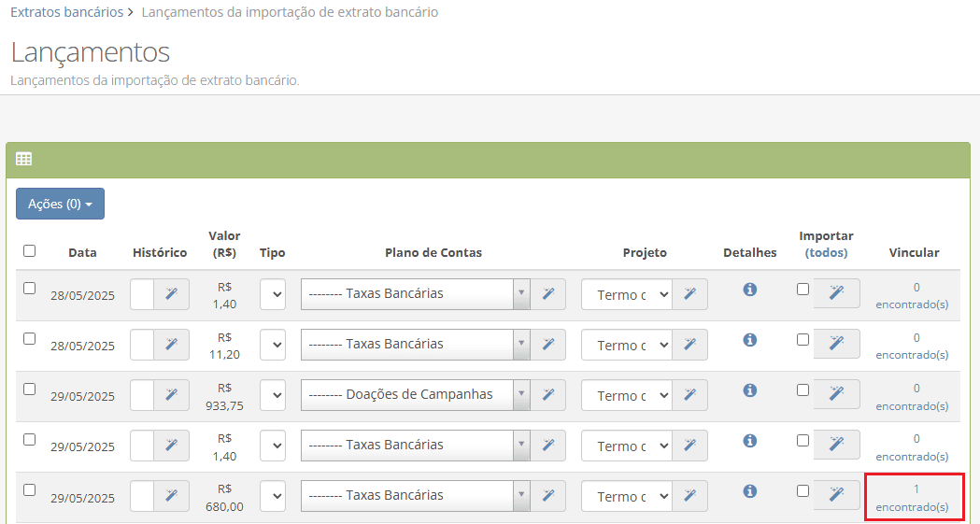Click the Importar (todos) link
Screen dimensions: 980x524
pyautogui.click(x=826, y=253)
